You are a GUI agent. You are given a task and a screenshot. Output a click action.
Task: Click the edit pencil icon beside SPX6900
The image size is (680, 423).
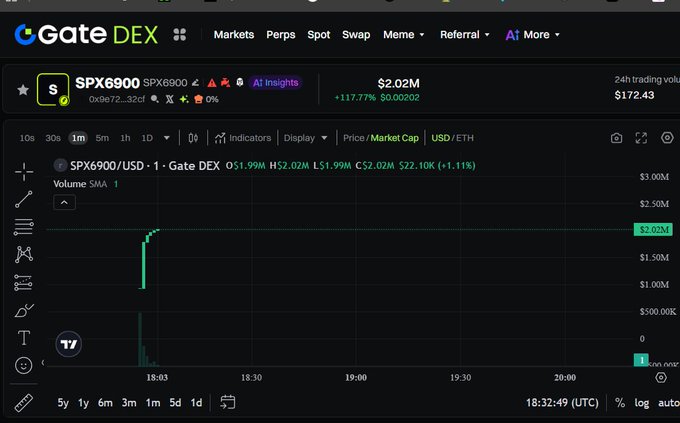(x=196, y=82)
